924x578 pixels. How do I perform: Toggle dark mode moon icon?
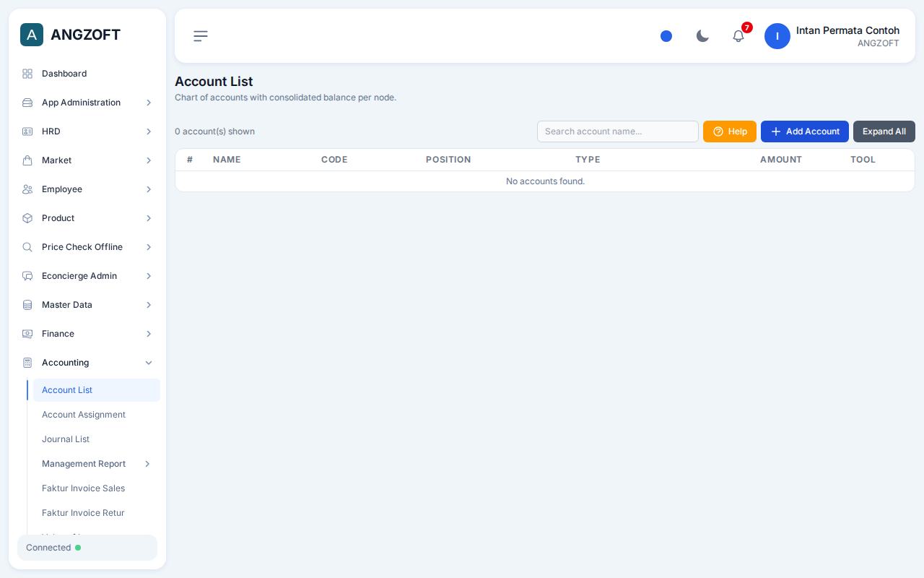702,36
